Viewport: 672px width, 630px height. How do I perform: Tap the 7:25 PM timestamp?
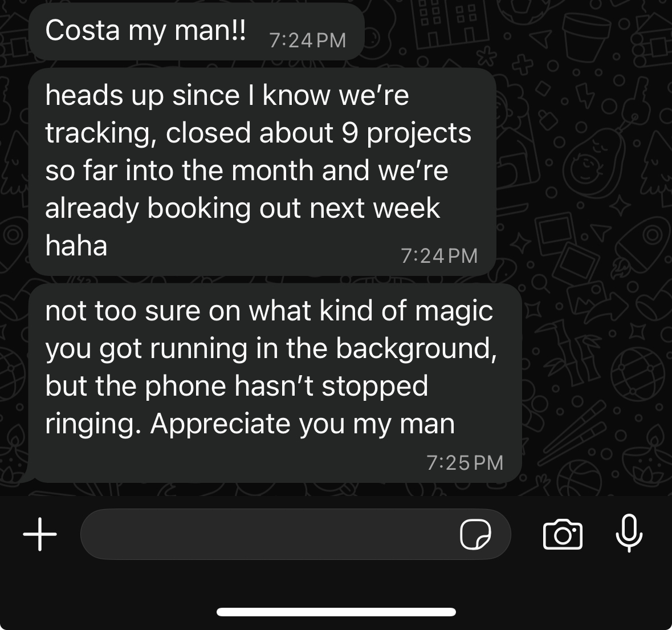[465, 463]
